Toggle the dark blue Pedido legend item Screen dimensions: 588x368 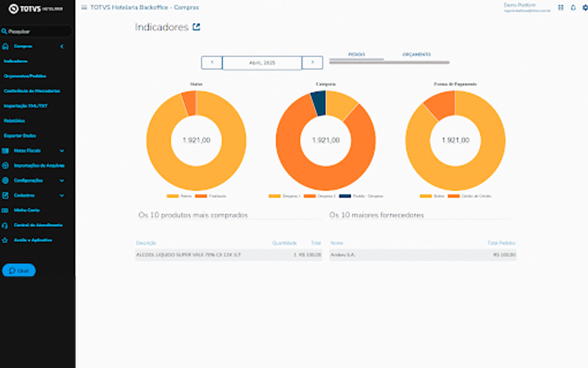(361, 196)
